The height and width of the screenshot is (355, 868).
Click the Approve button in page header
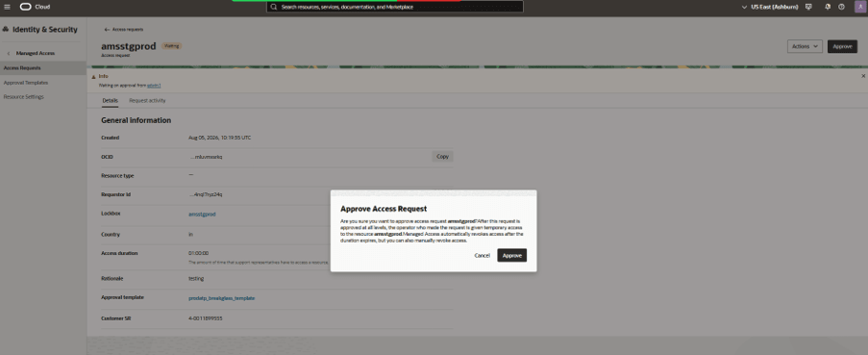tap(842, 46)
